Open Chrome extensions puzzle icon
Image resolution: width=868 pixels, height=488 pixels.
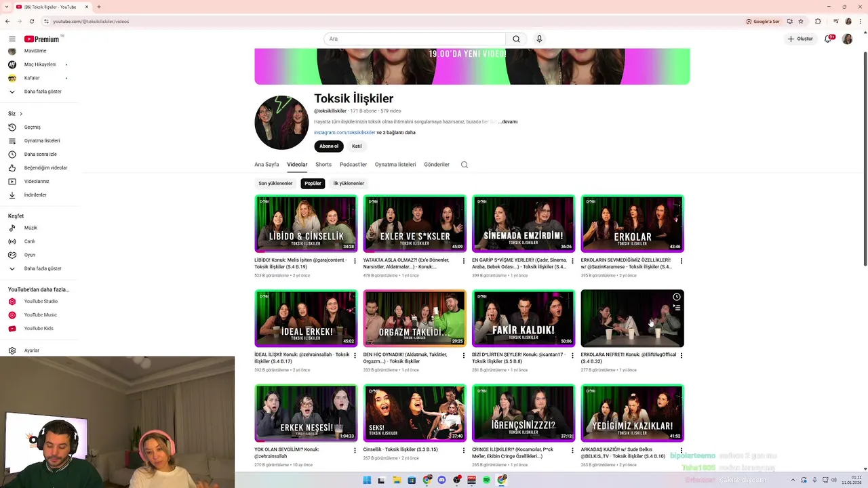pyautogui.click(x=818, y=21)
